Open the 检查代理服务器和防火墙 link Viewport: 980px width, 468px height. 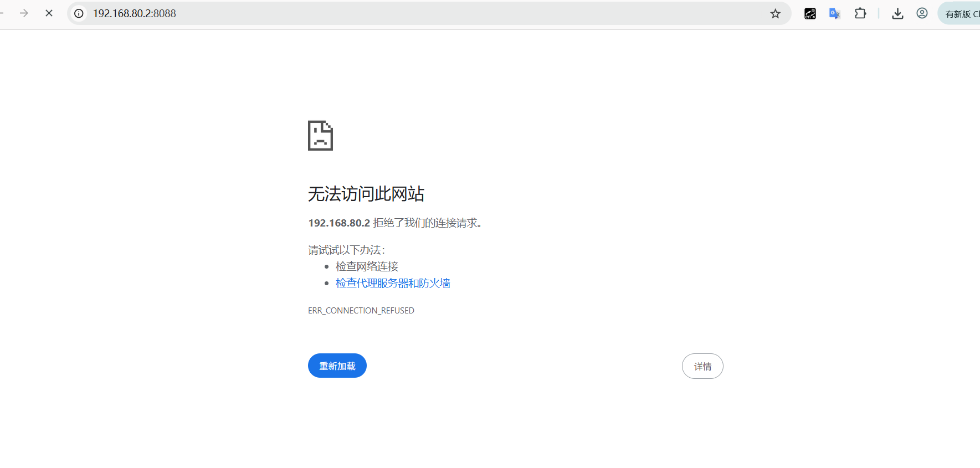(393, 283)
